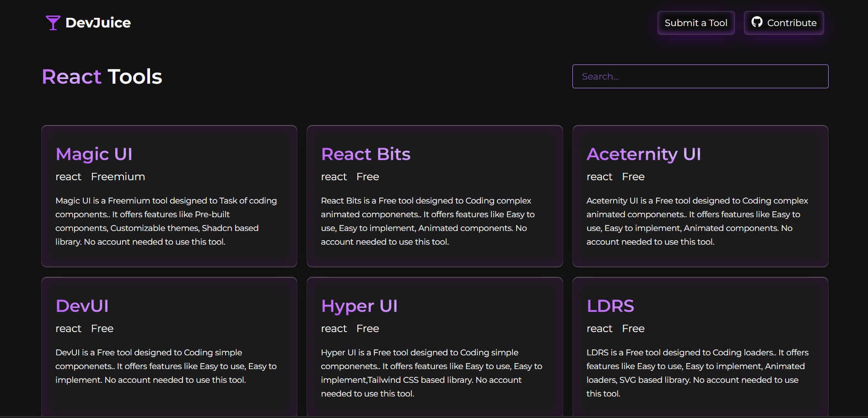868x418 pixels.
Task: Click the Free tag on React Bits card
Action: pos(368,177)
